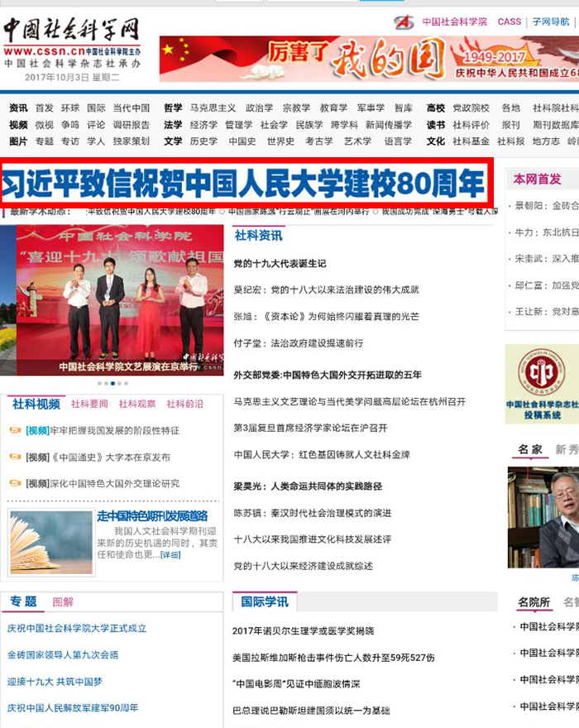Switch to 名院所 tab
The height and width of the screenshot is (728, 579).
(x=534, y=602)
